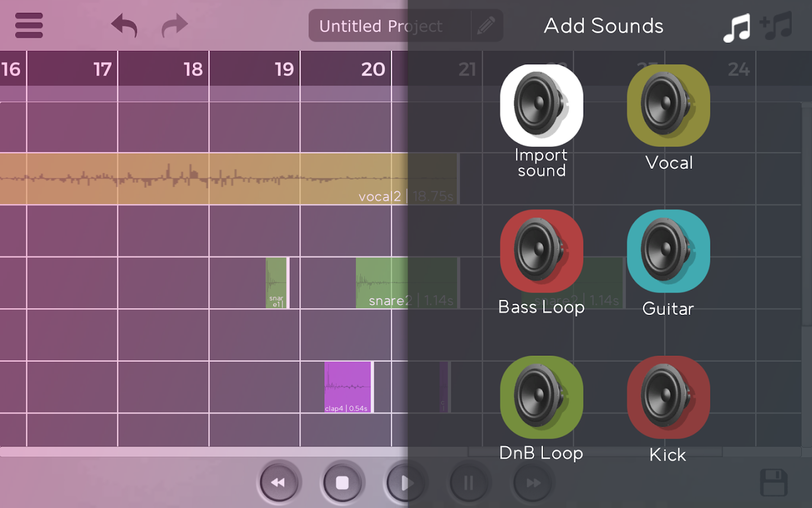
Task: Select the snare2 clip starting near bar 20
Action: (407, 283)
